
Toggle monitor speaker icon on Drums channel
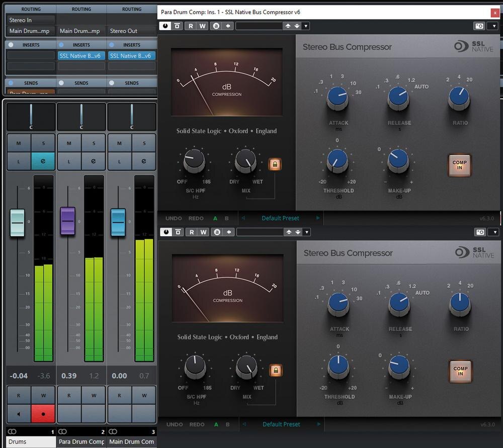pos(19,414)
